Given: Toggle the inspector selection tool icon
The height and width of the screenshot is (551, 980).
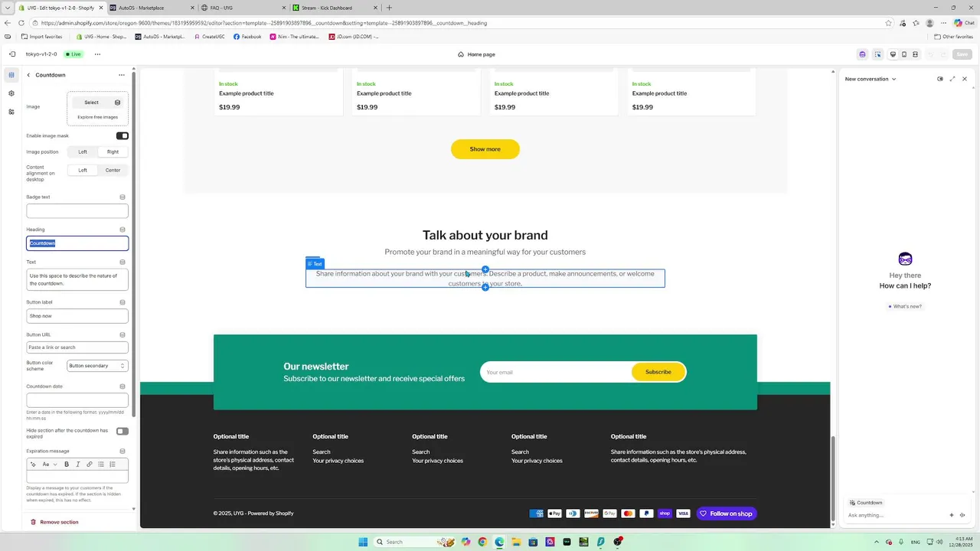Looking at the screenshot, I should coord(877,54).
